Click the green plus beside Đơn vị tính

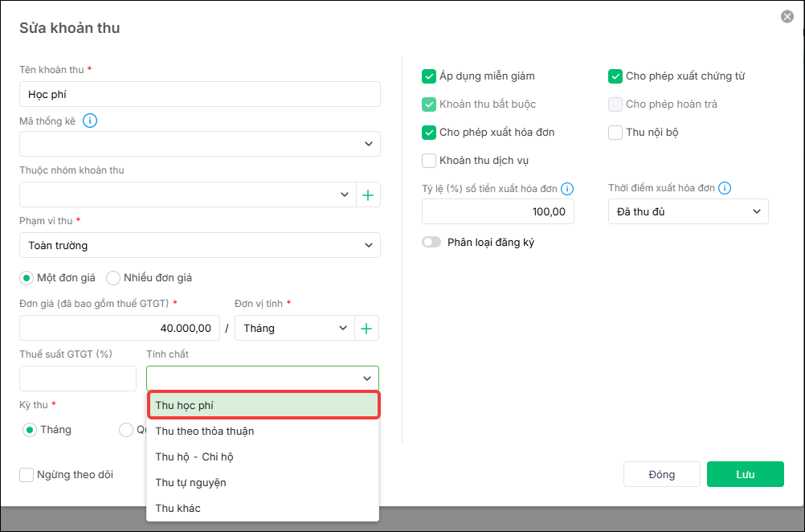tap(366, 328)
